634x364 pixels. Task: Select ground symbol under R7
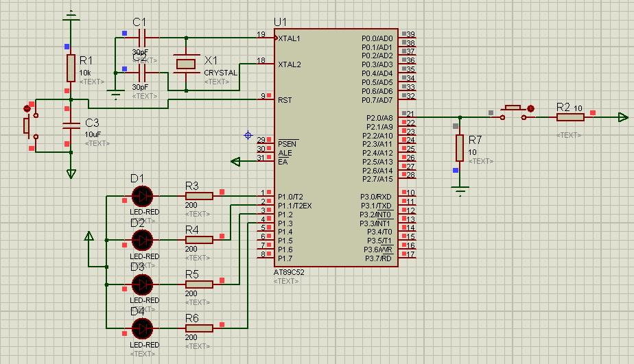[x=460, y=191]
